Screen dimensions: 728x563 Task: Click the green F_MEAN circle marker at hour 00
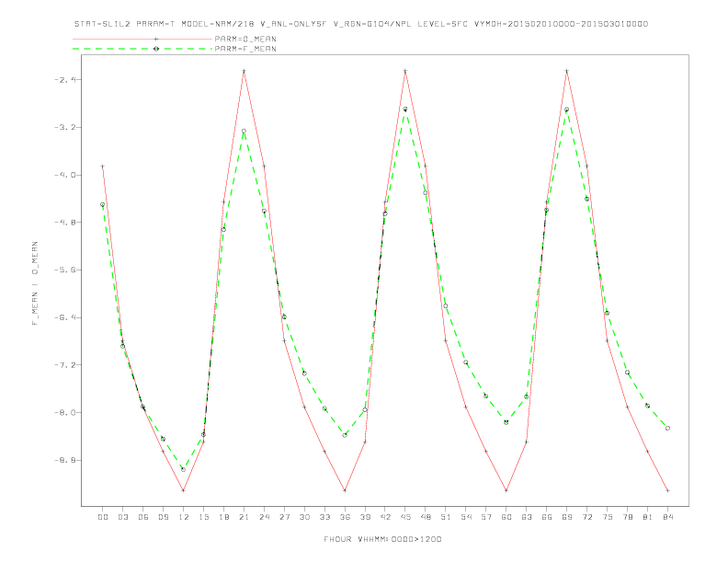(x=103, y=204)
